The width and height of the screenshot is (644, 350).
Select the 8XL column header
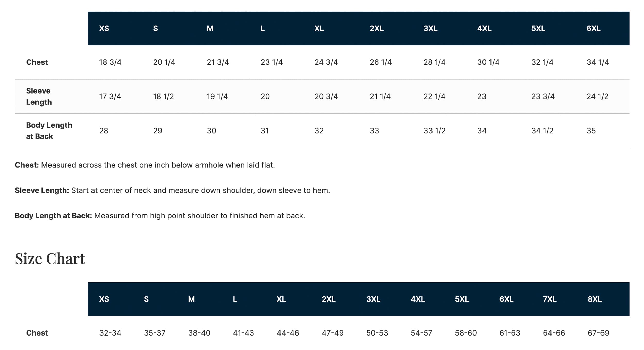pos(595,299)
